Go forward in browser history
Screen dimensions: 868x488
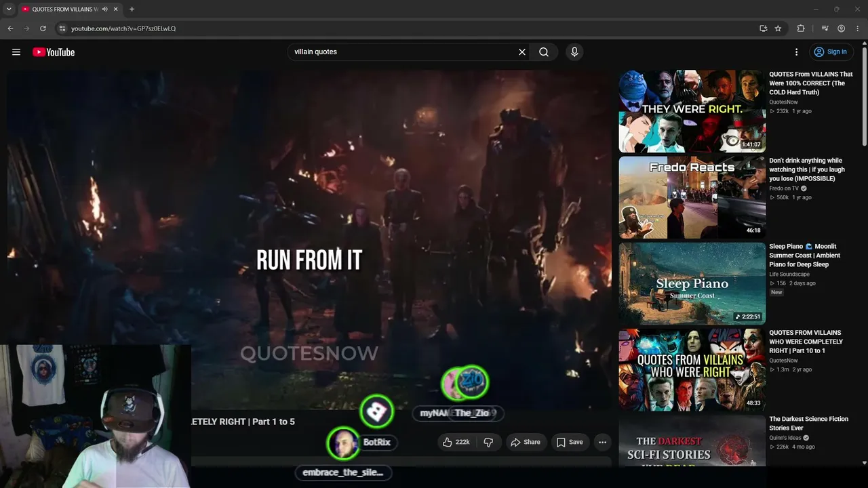26,28
